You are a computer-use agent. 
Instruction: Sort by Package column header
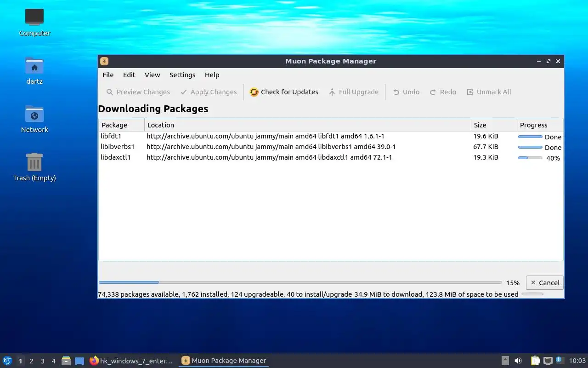[x=121, y=125]
